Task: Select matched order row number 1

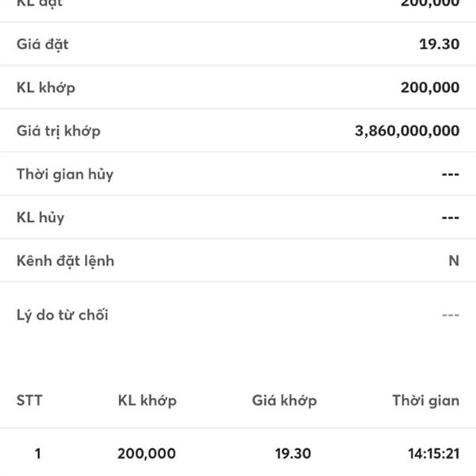Action: 238,454
